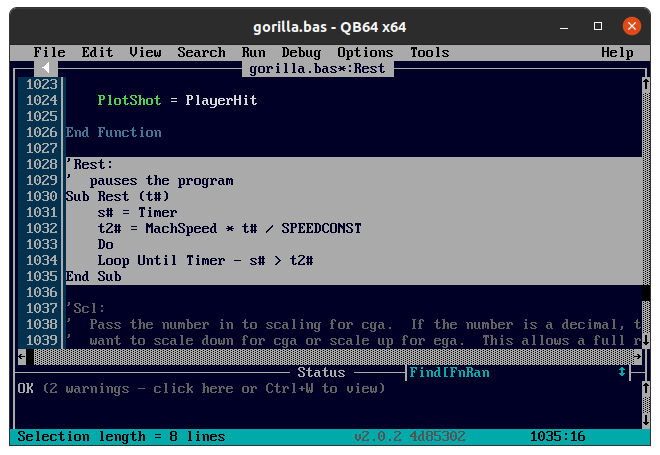Open the File menu
This screenshot has height=455, width=660.
coord(49,53)
